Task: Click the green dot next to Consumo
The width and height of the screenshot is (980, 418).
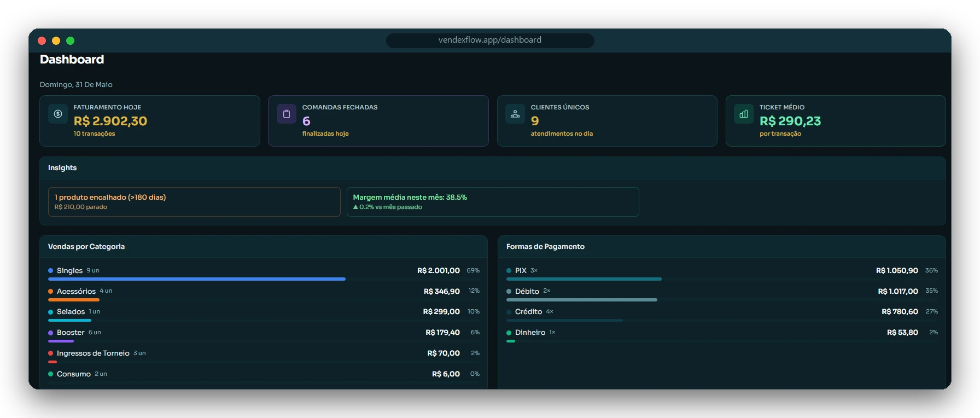Action: [50, 374]
